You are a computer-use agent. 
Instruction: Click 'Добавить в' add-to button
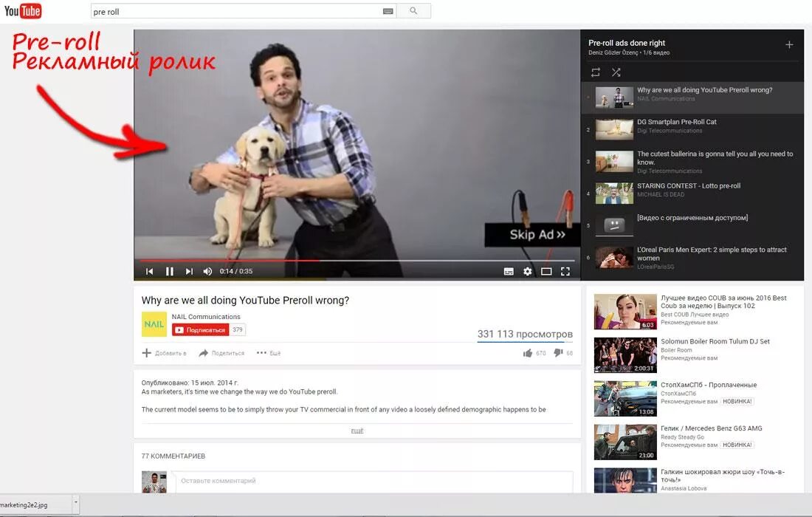click(164, 353)
